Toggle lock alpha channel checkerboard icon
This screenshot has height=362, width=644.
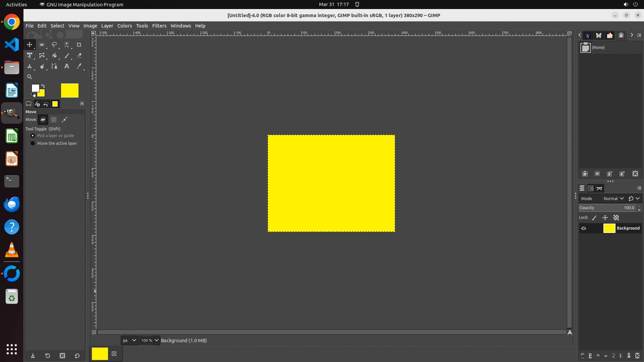pos(616,218)
